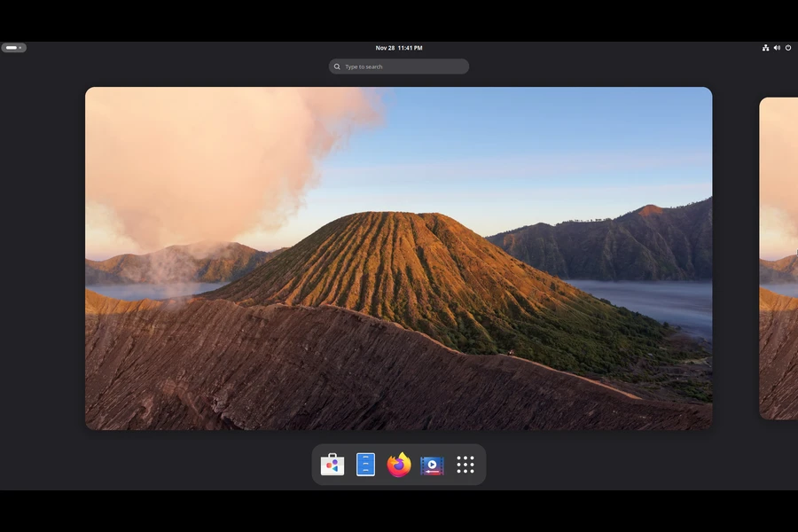This screenshot has width=798, height=532.
Task: Switch to the second workspace dot indicator
Action: click(x=20, y=47)
